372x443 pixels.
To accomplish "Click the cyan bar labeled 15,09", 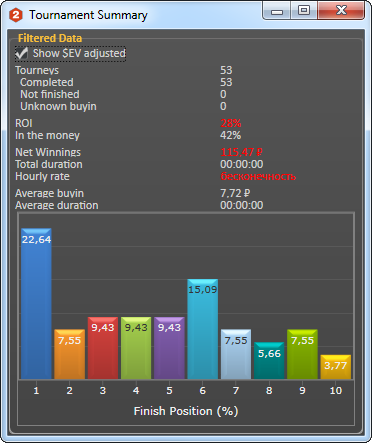I will [x=203, y=329].
